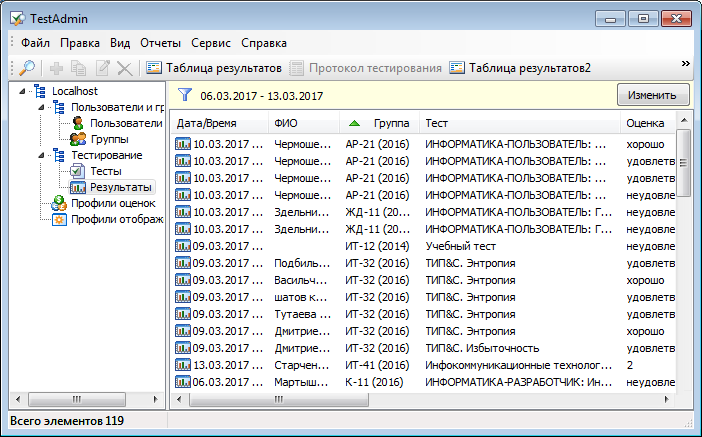Image resolution: width=702 pixels, height=437 pixels.
Task: Select Профили оценок tree item
Action: (x=113, y=203)
